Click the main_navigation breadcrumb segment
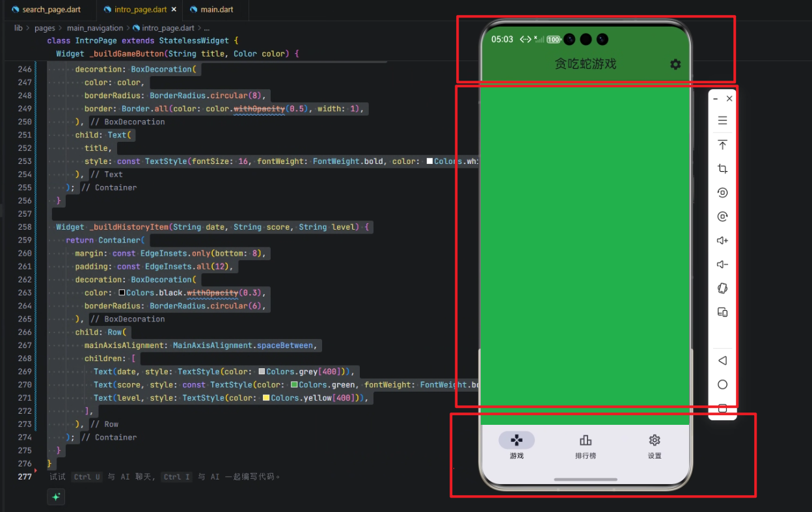 click(95, 28)
